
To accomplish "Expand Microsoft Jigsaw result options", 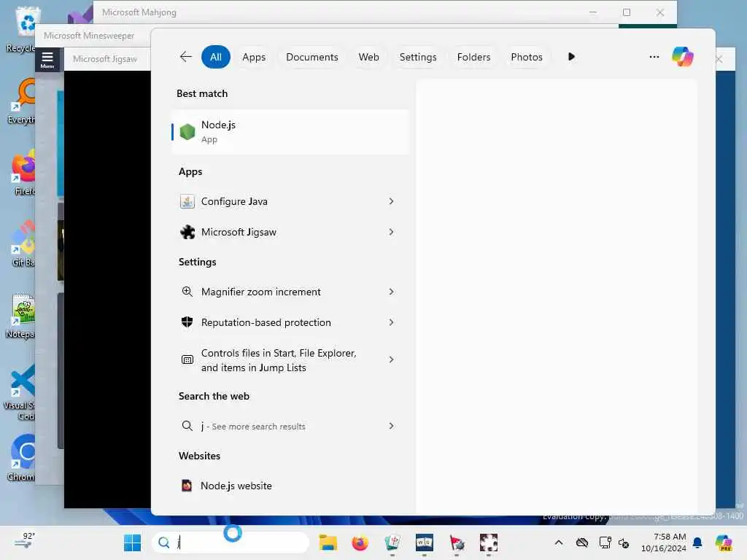I will click(391, 232).
